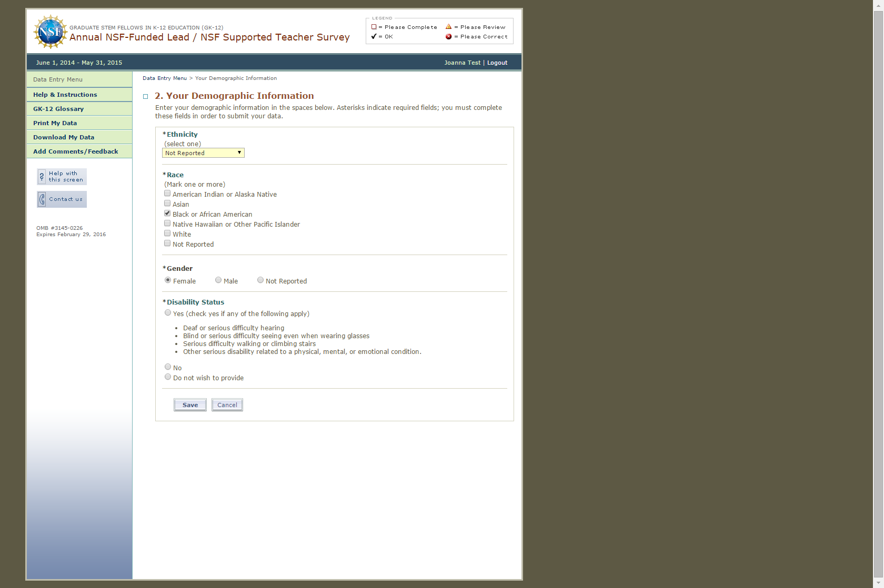Select Yes for Disability Status

[168, 313]
